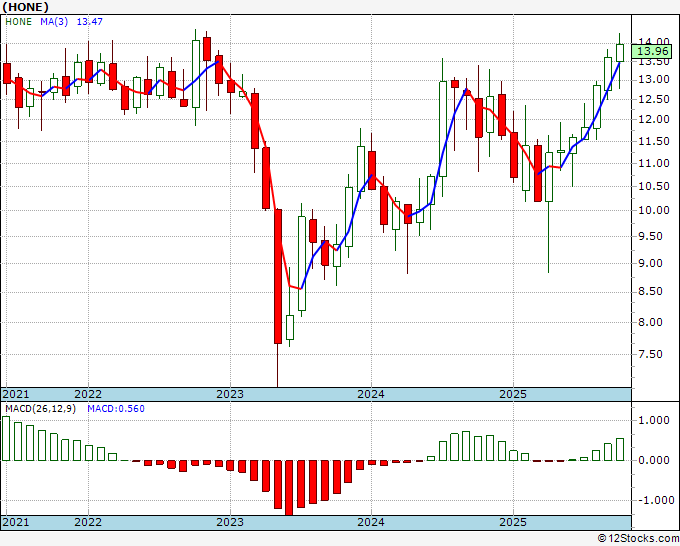Viewport: 680px width, 546px height.
Task: Click the MA(3) moving average legend label
Action: pyautogui.click(x=54, y=22)
